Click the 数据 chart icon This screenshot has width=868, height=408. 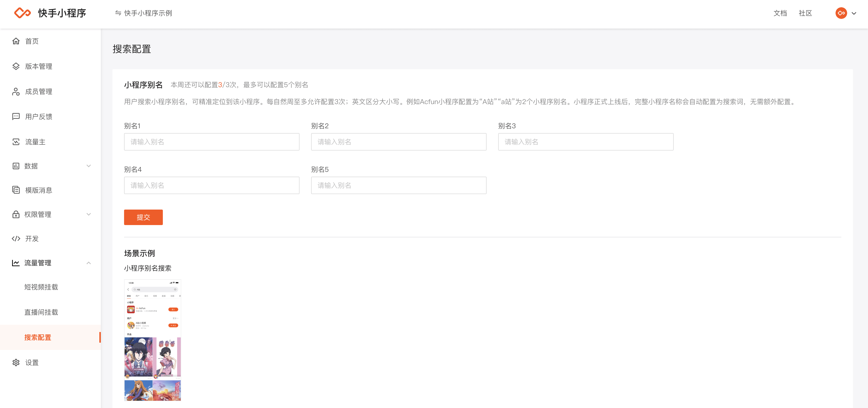[x=16, y=166]
